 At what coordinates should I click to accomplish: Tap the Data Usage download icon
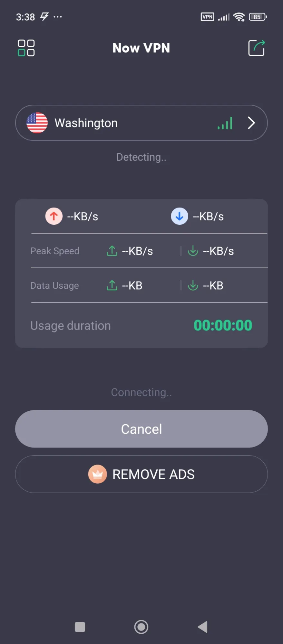(193, 285)
